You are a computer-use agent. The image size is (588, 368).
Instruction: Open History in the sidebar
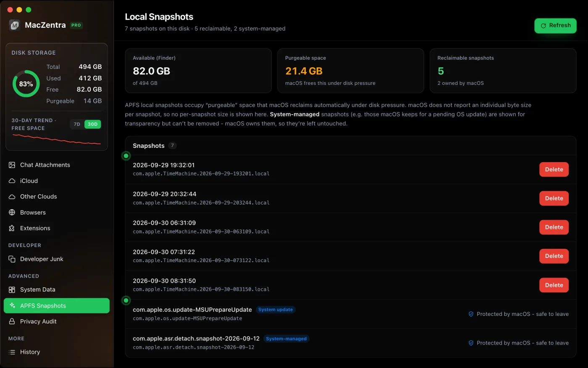[x=57, y=352]
